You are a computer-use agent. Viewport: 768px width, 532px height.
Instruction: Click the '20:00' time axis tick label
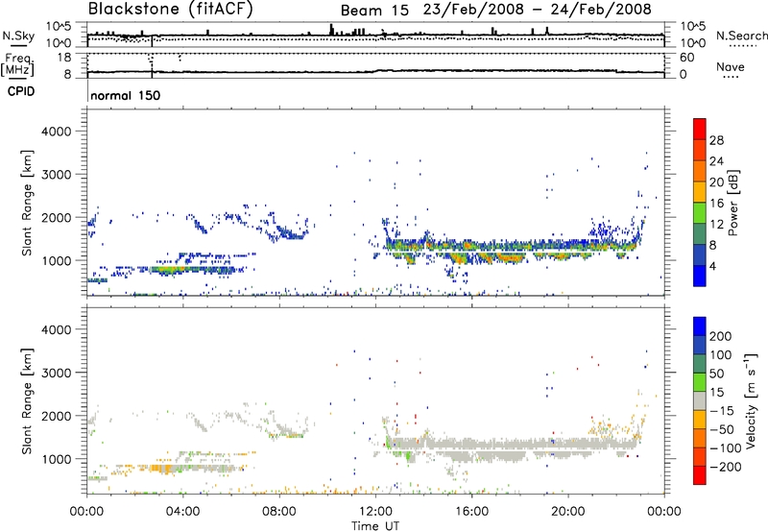point(568,512)
